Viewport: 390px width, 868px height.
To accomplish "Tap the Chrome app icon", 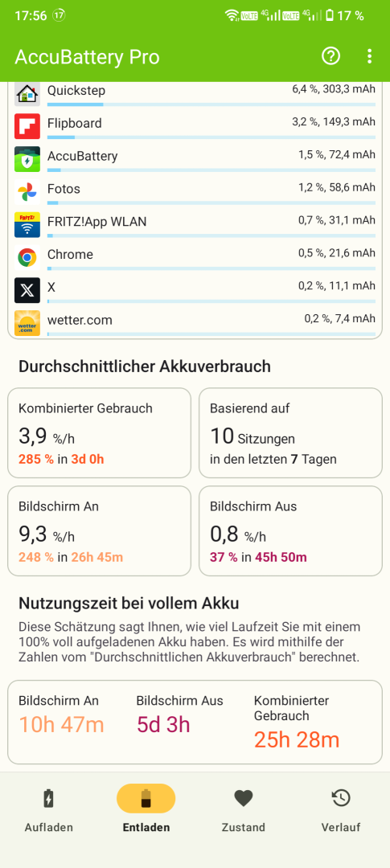I will click(27, 257).
